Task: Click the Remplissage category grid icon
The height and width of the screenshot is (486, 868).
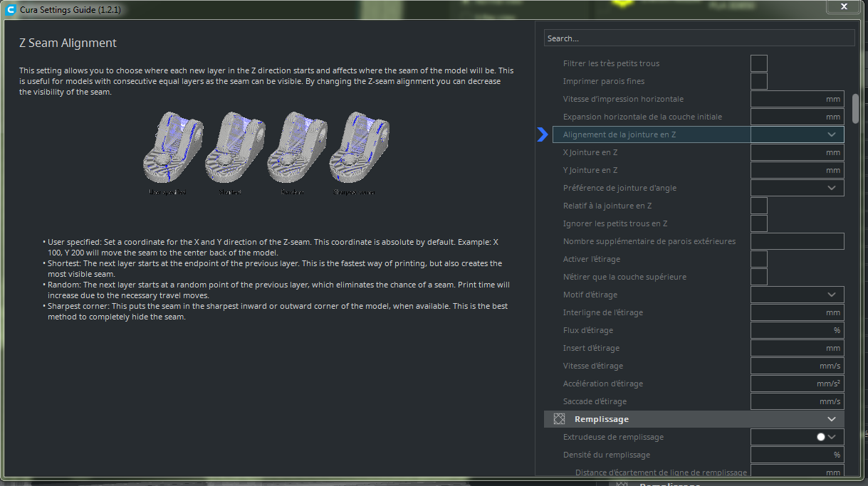Action: 559,419
